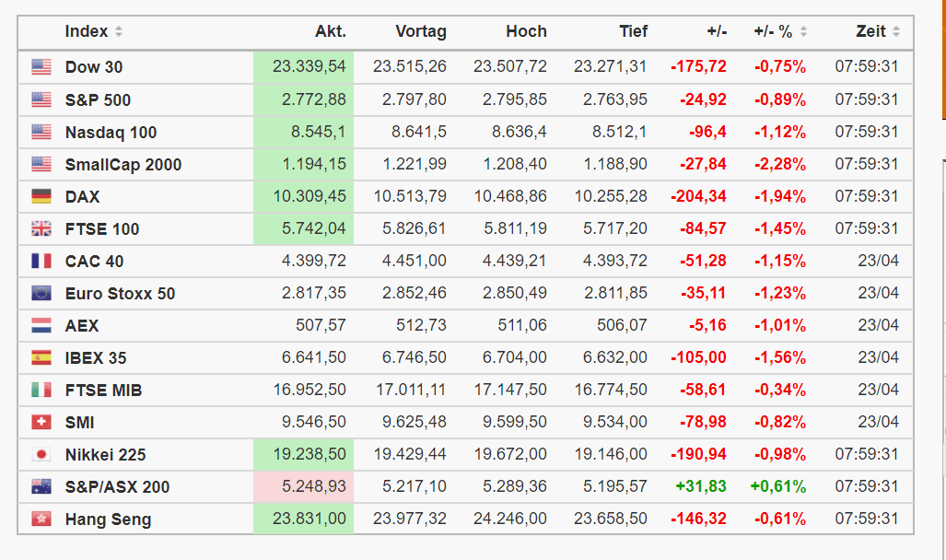Click the Swiss flag icon beside SMI
Screen dimensions: 946x560
coord(41,422)
